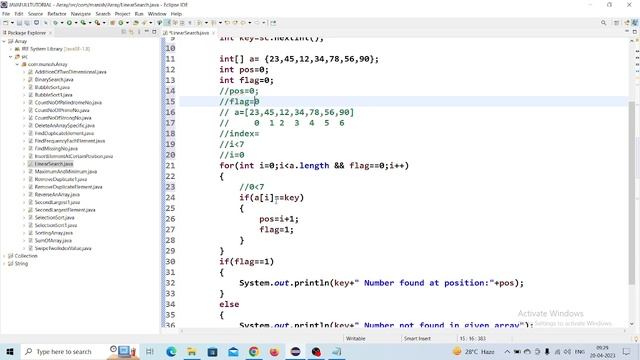Open the Task View taskbar icon
640x360 pixels.
pyautogui.click(x=150, y=351)
